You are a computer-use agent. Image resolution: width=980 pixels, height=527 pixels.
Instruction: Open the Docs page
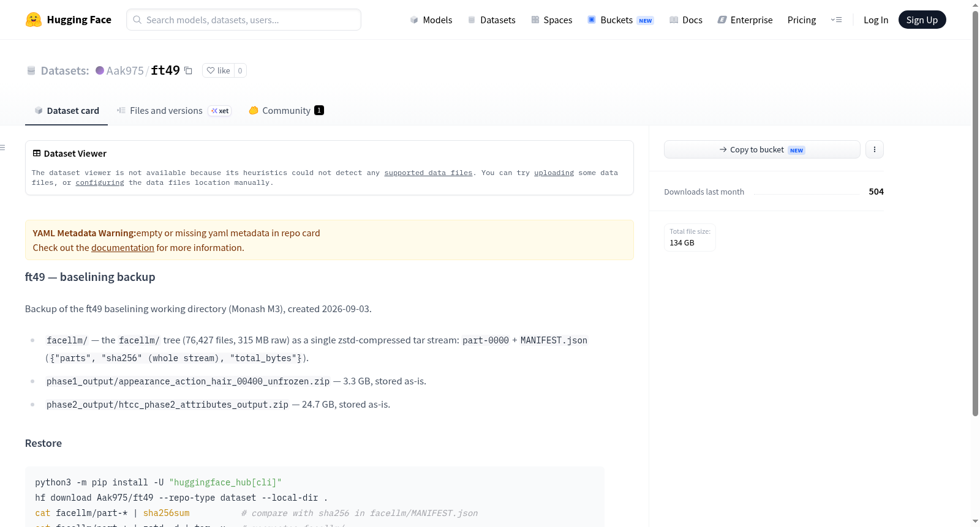(686, 20)
